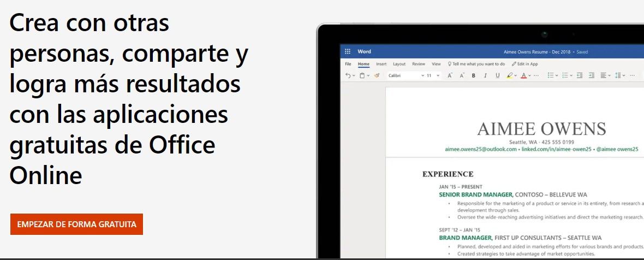This screenshot has height=260, width=644.
Task: Click the Grow Font icon
Action: coord(450,75)
